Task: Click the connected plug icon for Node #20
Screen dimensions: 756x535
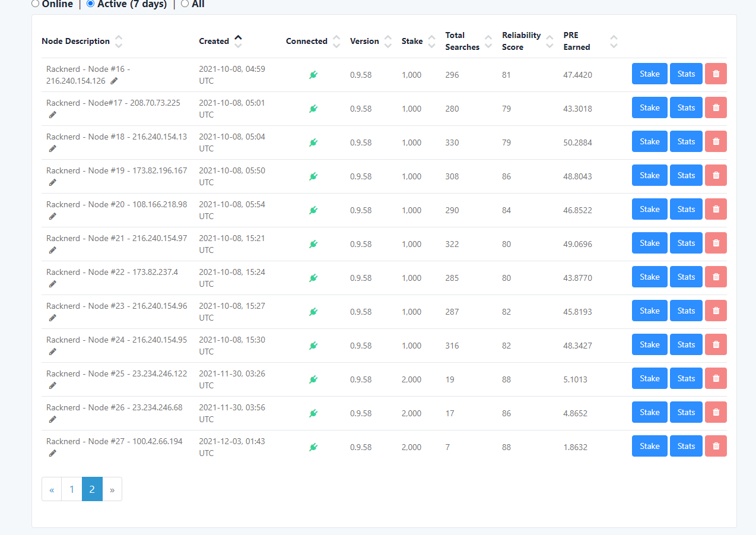Action: 313,210
